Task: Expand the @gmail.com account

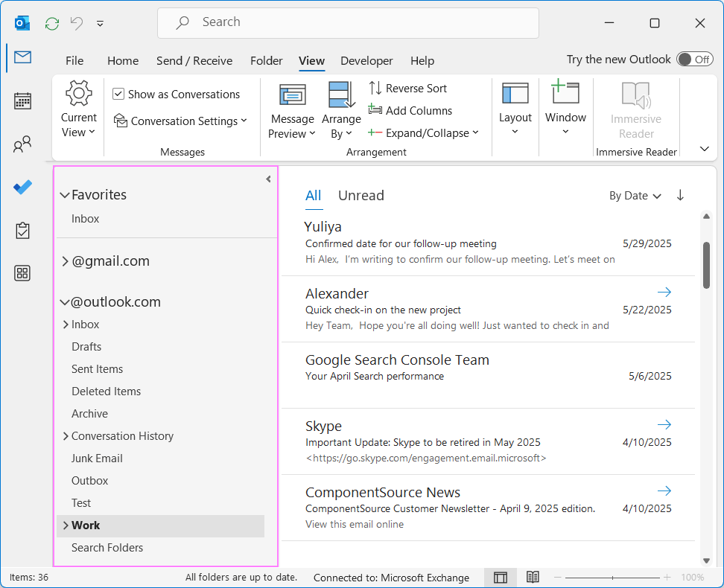Action: 66,261
